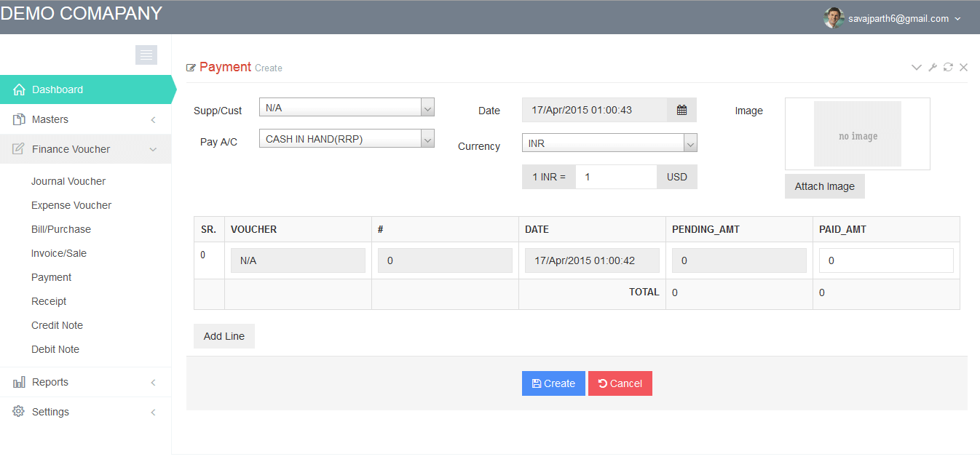Open the calendar date picker icon
Viewport: 980px width, 462px height.
tap(681, 110)
